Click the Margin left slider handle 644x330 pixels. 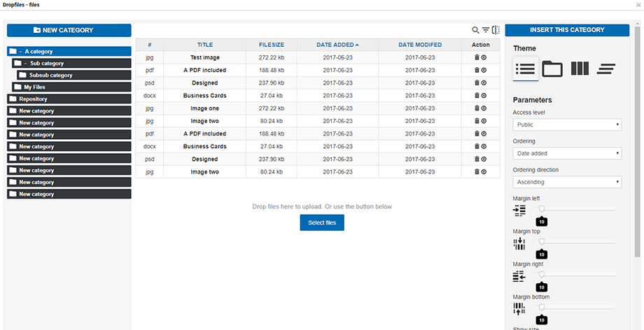(541, 209)
